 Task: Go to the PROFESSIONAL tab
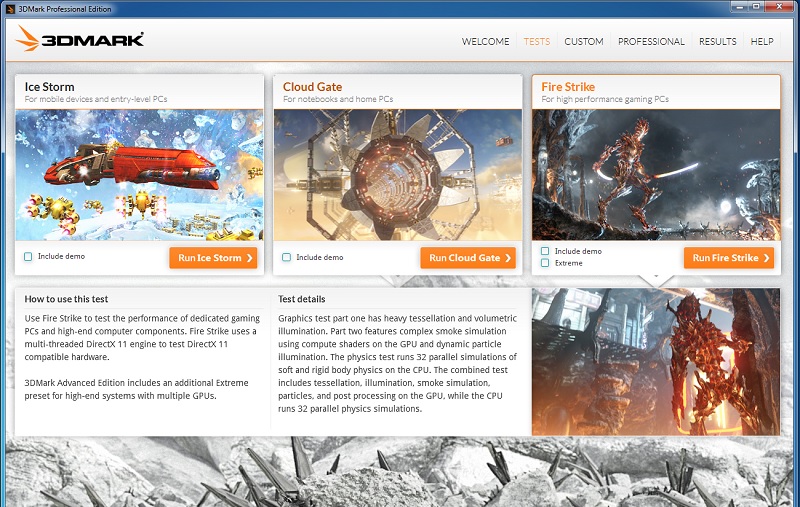[x=651, y=41]
